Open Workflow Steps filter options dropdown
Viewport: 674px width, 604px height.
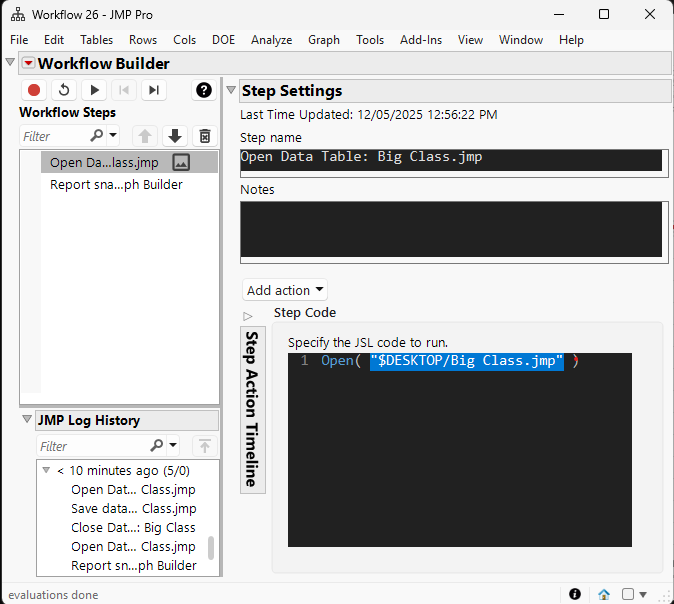pyautogui.click(x=113, y=135)
